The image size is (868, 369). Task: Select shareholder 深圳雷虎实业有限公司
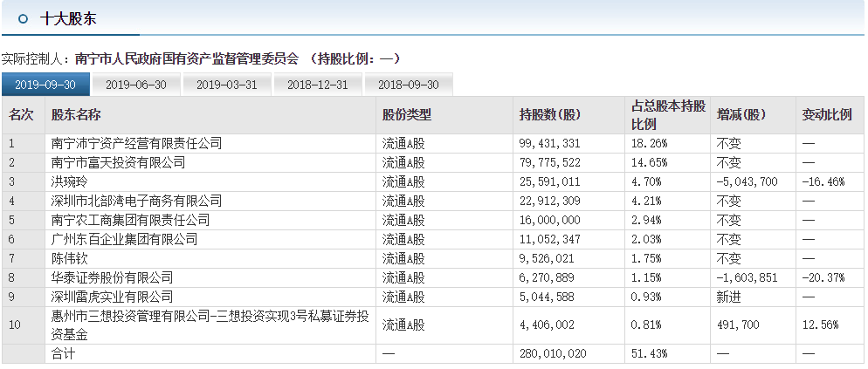pos(112,297)
